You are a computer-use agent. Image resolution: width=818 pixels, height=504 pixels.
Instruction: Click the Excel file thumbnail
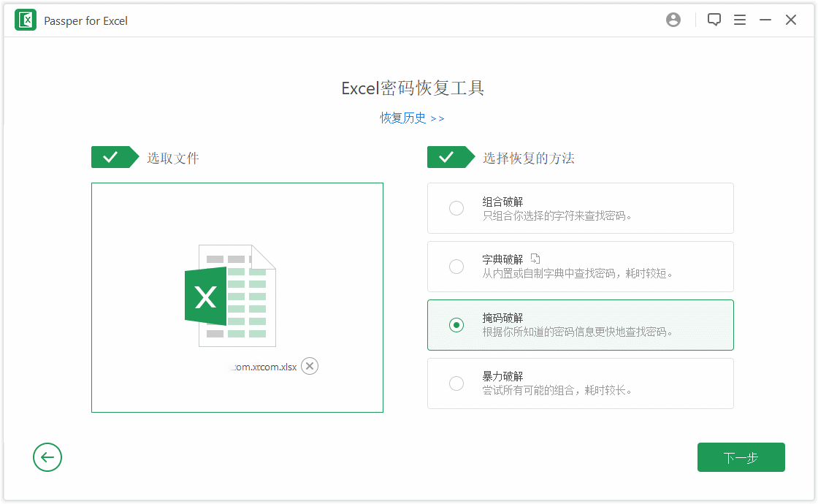pyautogui.click(x=231, y=295)
